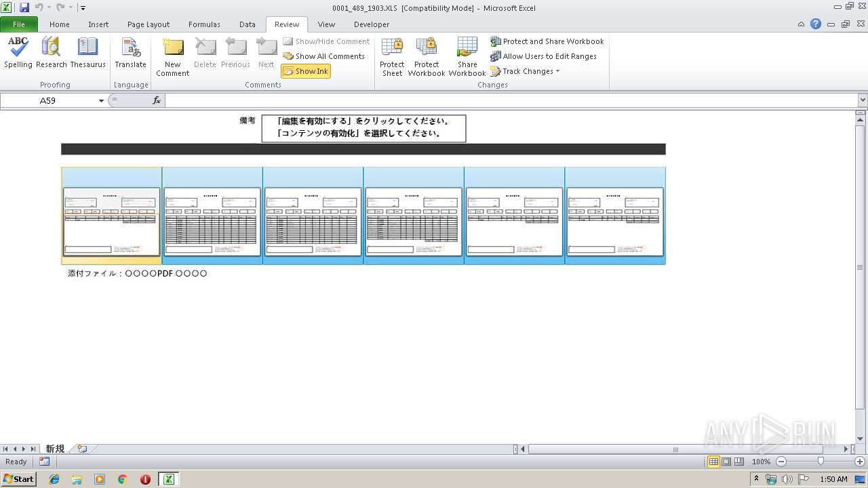Screen dimensions: 868x488
Task: Go to Previous comment
Action: [x=235, y=53]
